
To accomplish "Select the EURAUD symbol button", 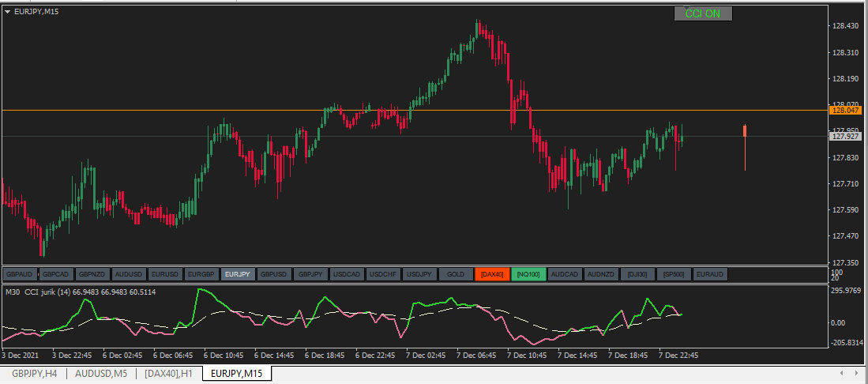I will (710, 274).
